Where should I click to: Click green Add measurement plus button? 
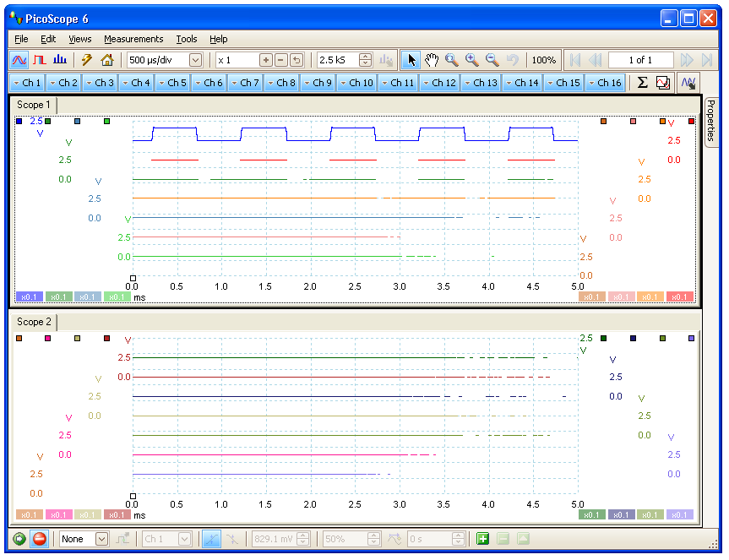point(482,539)
